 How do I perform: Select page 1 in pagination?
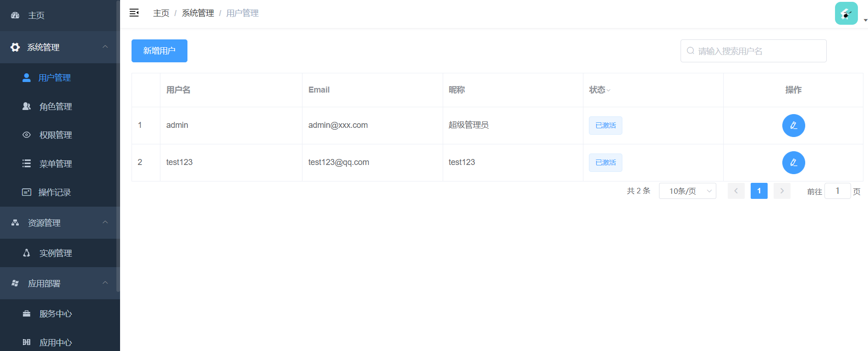[x=759, y=191]
